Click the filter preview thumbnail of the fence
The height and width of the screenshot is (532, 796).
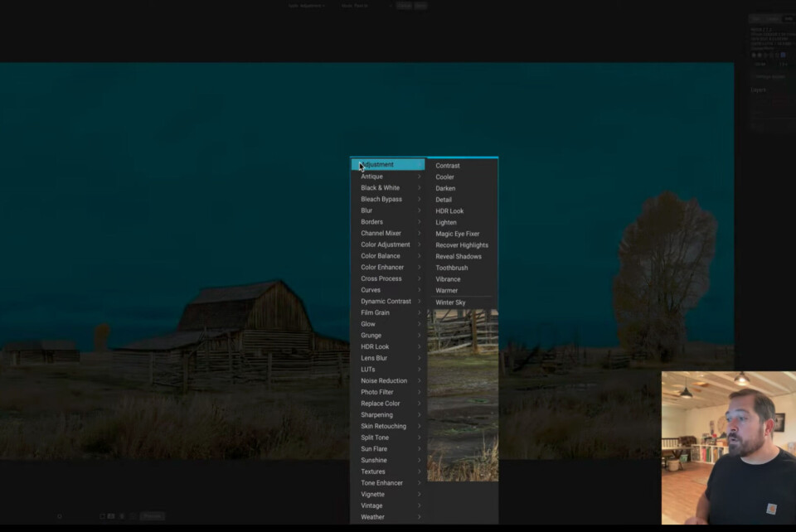coord(463,394)
